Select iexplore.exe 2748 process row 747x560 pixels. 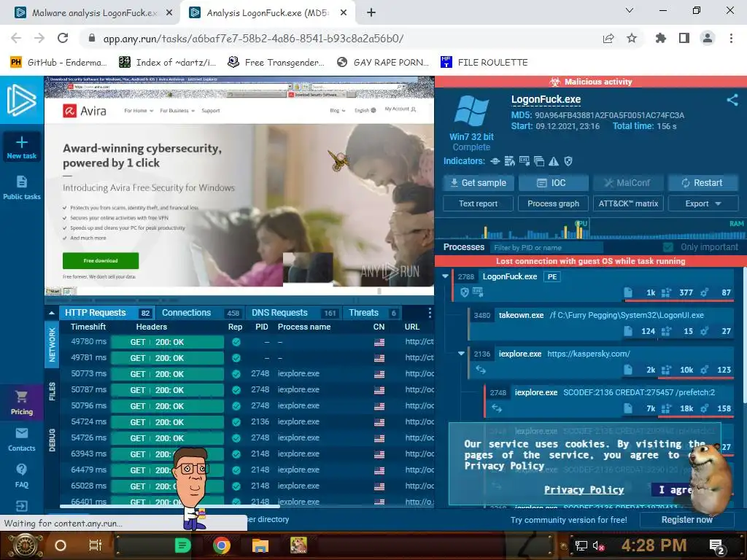coord(609,400)
